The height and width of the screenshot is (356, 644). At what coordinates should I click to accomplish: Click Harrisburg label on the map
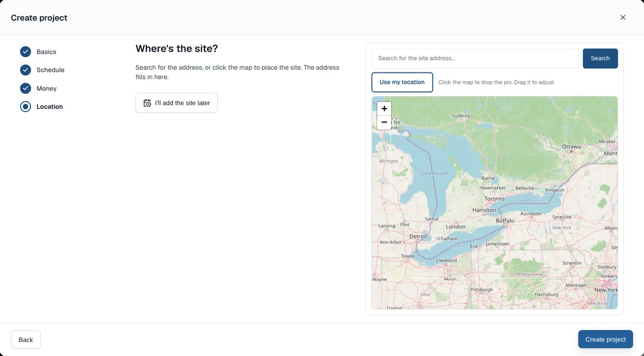pyautogui.click(x=546, y=295)
